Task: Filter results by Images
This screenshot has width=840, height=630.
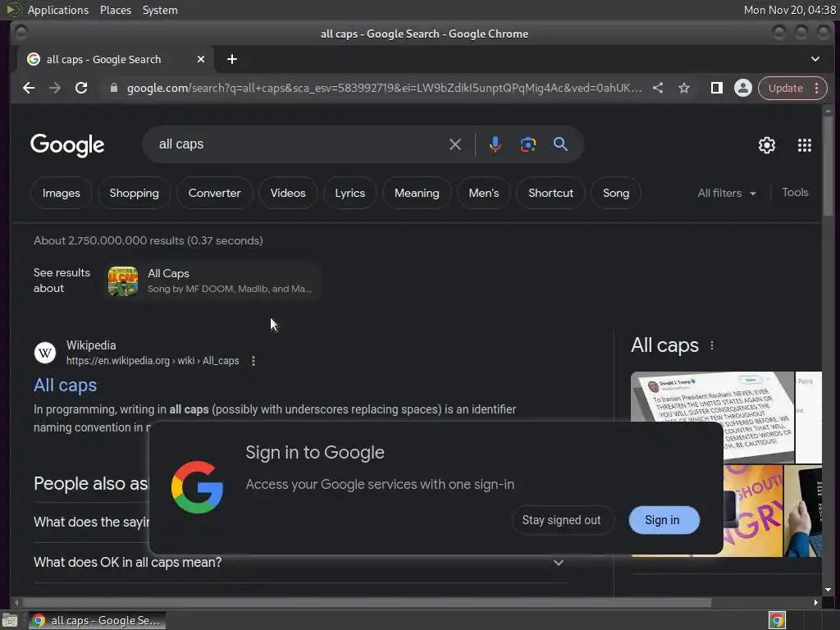Action: [61, 193]
